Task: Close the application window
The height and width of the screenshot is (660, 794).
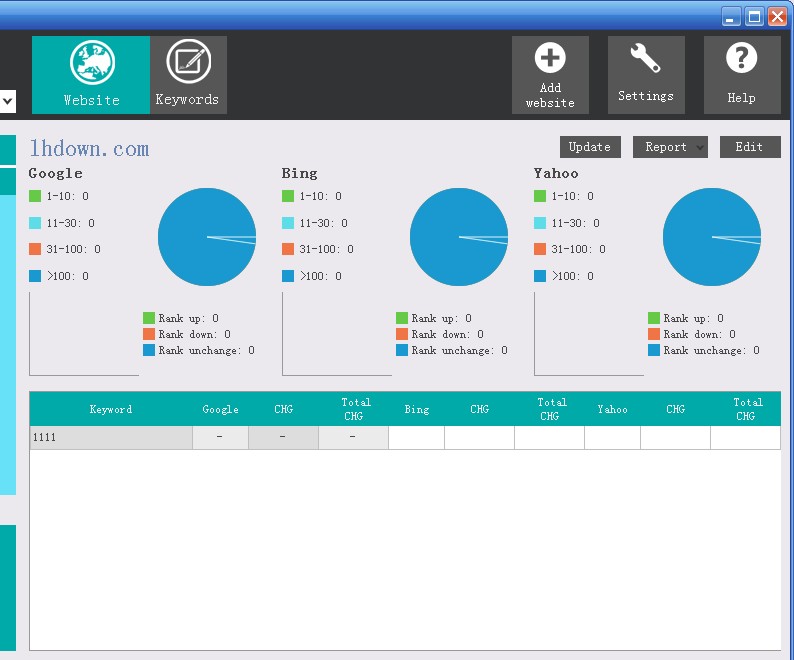Action: [x=777, y=17]
